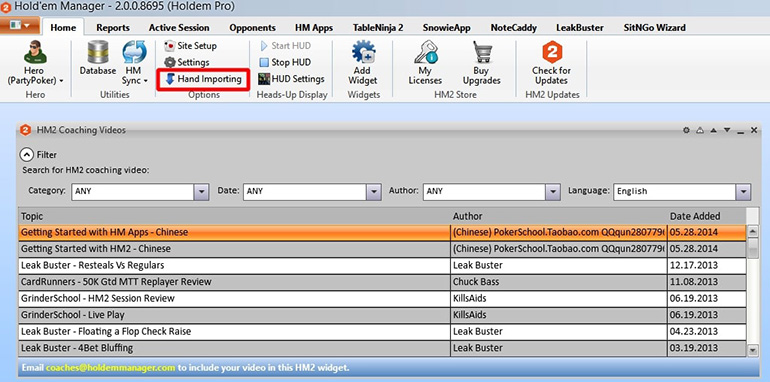Image resolution: width=770 pixels, height=382 pixels.
Task: Open the SitNGo Wizard tab
Action: (x=655, y=27)
